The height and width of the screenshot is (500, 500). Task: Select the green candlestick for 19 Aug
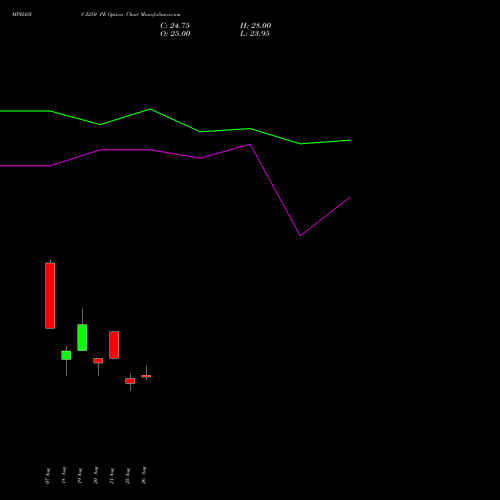[x=82, y=337]
